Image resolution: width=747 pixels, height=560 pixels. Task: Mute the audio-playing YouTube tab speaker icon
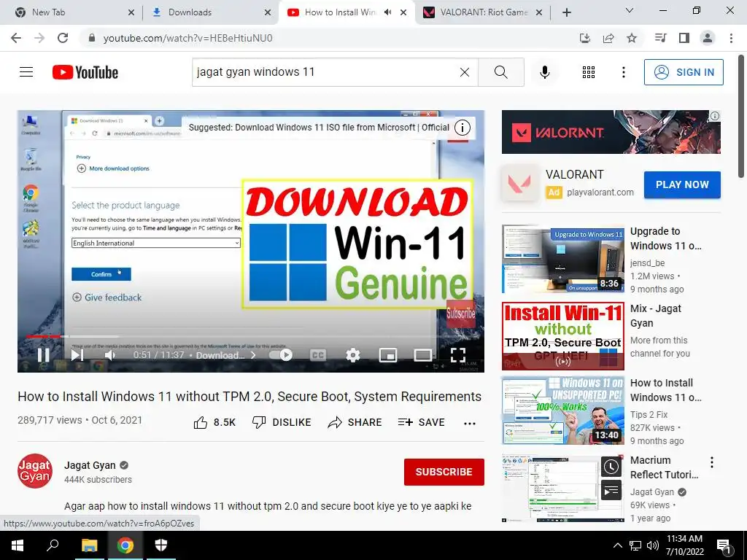point(388,12)
